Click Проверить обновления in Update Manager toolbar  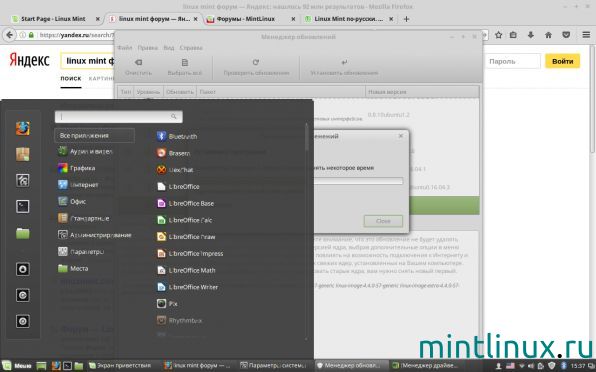[256, 67]
